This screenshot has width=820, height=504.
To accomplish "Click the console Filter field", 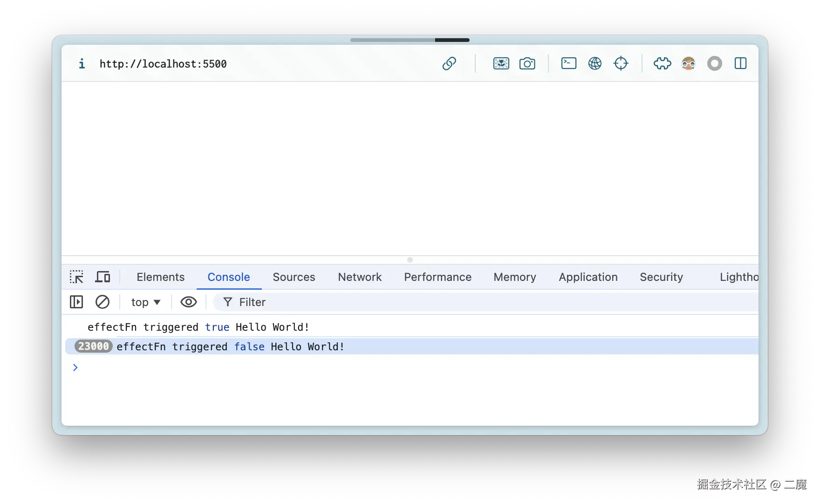I will (x=485, y=302).
